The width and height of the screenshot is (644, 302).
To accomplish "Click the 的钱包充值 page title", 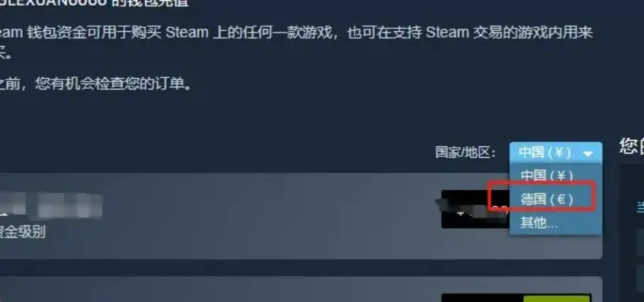I will pyautogui.click(x=150, y=4).
